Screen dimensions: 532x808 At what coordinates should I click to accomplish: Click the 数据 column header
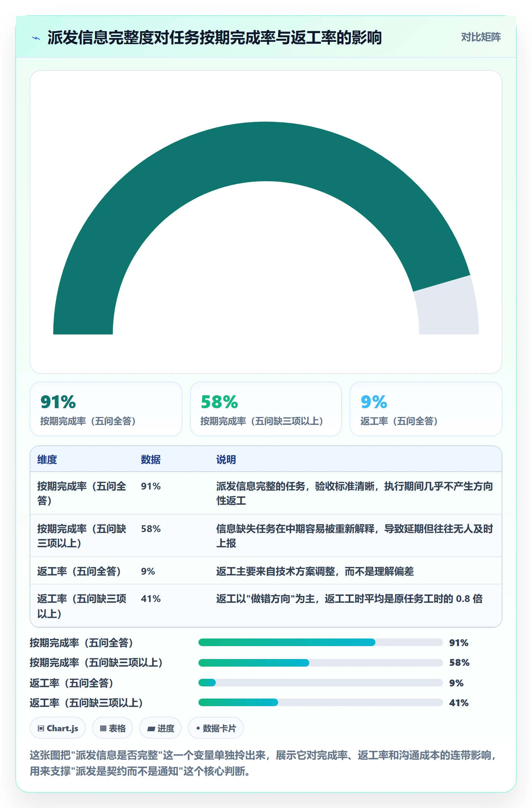151,459
